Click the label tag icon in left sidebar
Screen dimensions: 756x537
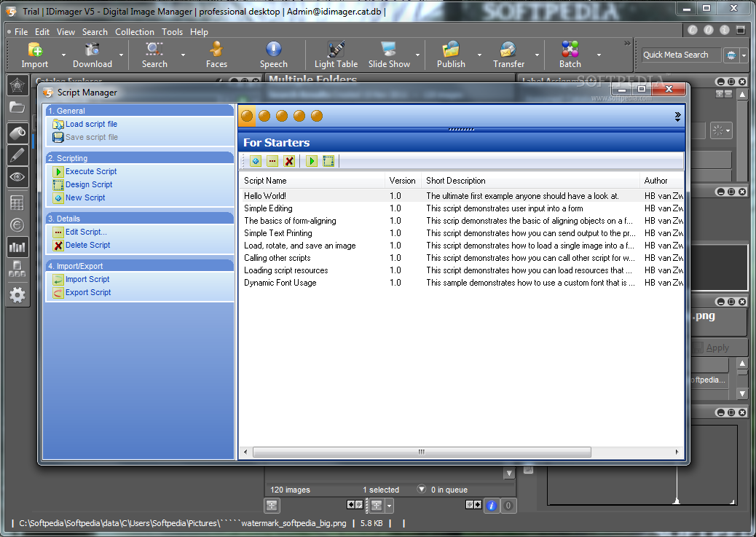pos(17,133)
